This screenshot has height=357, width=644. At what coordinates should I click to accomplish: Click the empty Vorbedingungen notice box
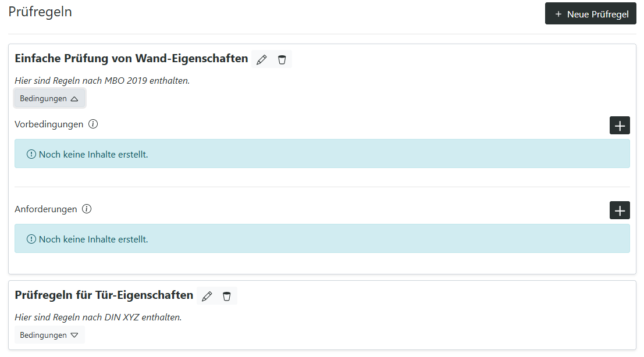[x=322, y=154]
